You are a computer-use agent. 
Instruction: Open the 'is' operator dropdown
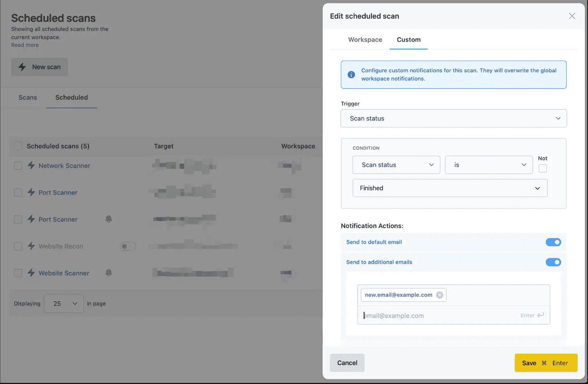tap(488, 165)
